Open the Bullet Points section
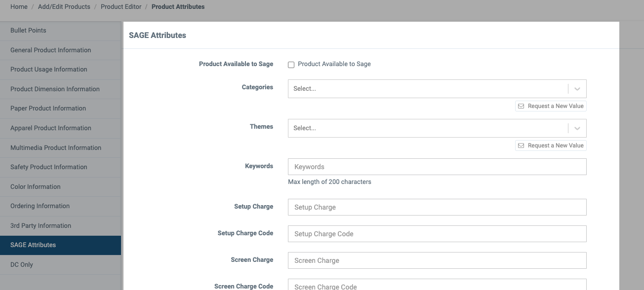The height and width of the screenshot is (290, 644). coord(60,31)
